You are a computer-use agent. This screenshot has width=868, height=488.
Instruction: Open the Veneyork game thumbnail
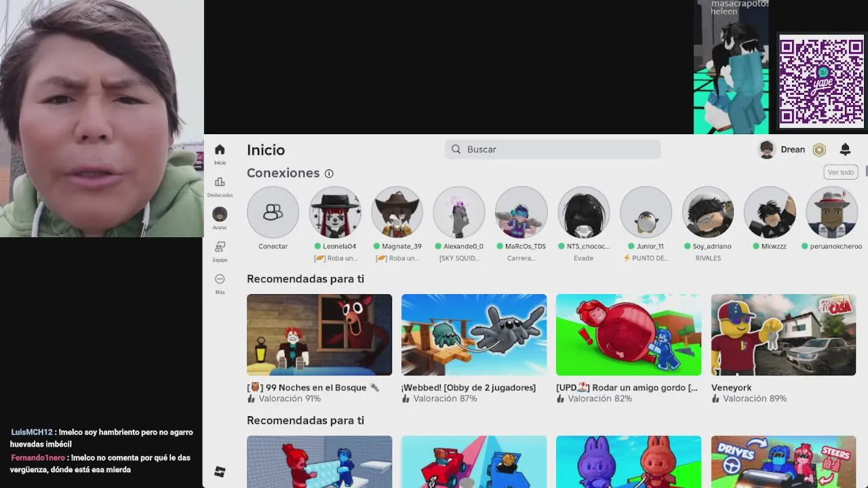tap(783, 335)
